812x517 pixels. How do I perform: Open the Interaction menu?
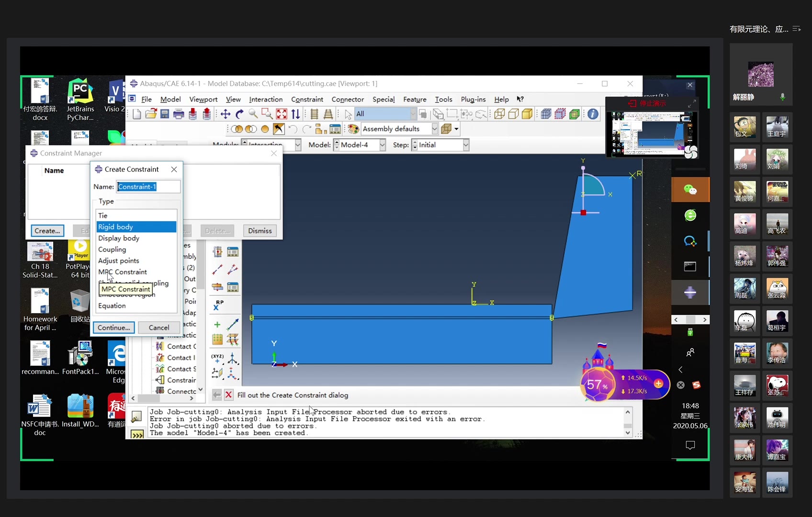[266, 99]
